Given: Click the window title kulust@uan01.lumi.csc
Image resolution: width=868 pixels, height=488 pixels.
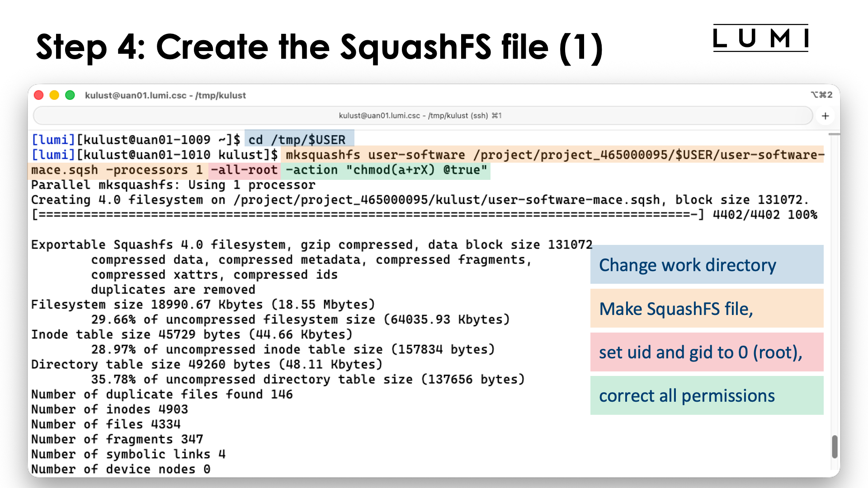Looking at the screenshot, I should [136, 95].
